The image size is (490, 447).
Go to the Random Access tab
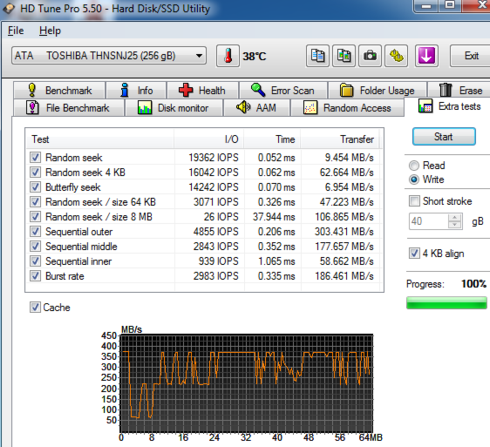tap(347, 108)
